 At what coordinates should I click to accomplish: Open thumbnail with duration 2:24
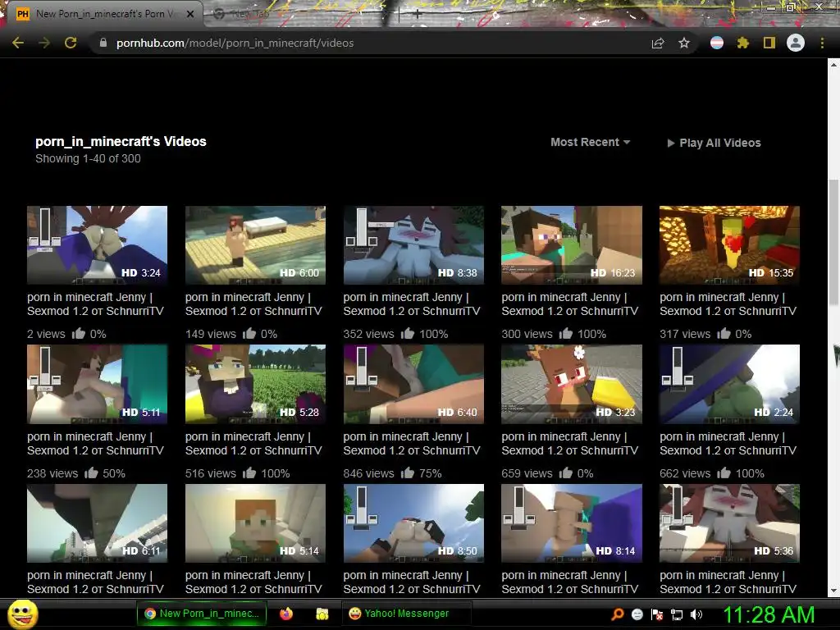click(729, 384)
